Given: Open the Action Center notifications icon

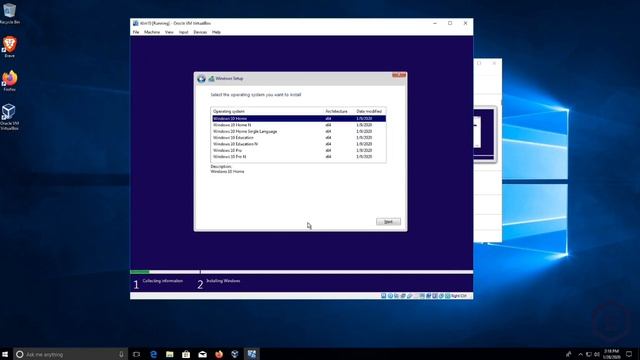Looking at the screenshot, I should click(629, 354).
